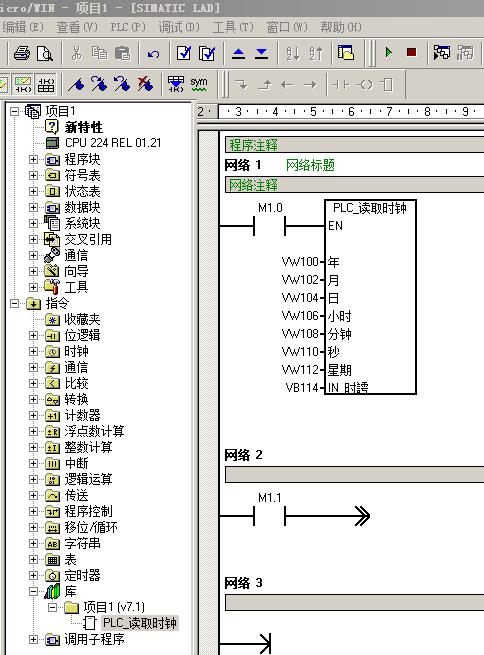Screen dimensions: 484x655
Task: Toggle program status monitoring icon
Action: (x=442, y=53)
